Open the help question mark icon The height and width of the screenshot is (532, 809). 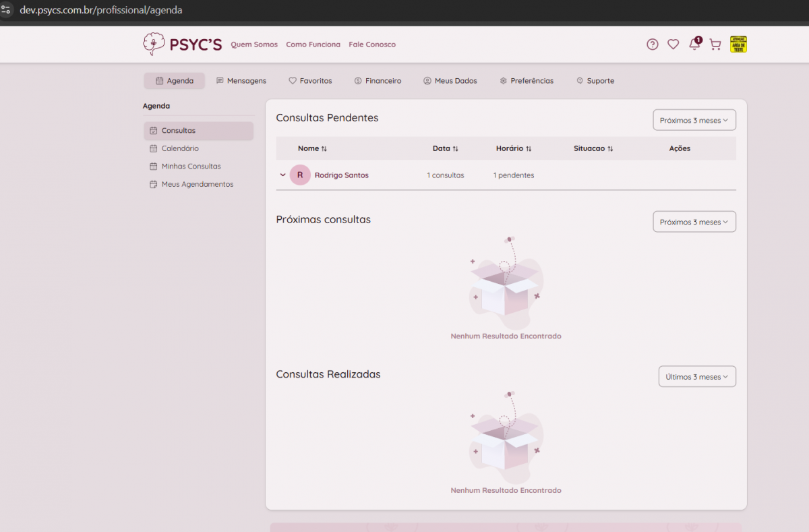[x=652, y=45]
